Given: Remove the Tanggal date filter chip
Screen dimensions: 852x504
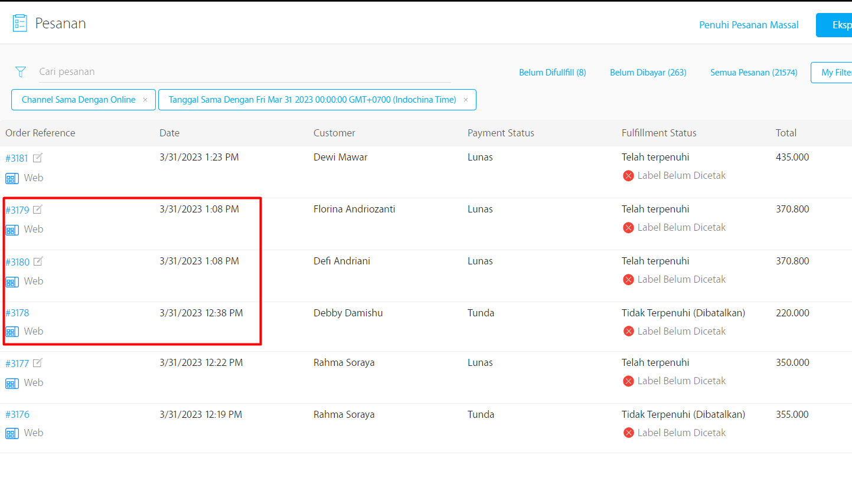Looking at the screenshot, I should pos(466,100).
